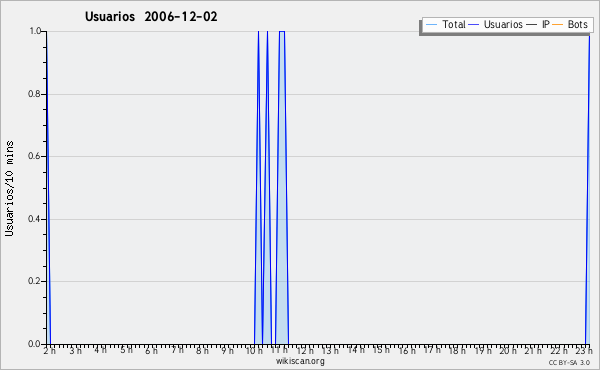Click the 16 h x-axis label
The image size is (600, 370).
click(407, 350)
